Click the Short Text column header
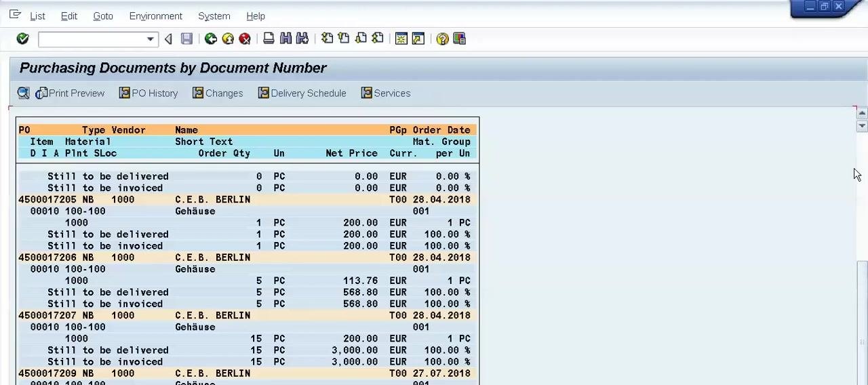 [203, 142]
